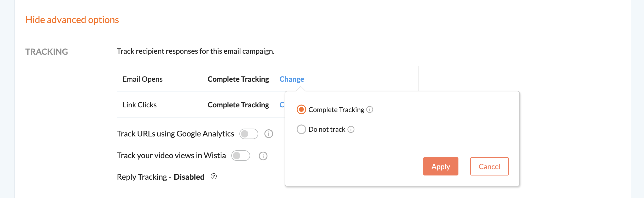644x198 pixels.
Task: Click Complete Tracking status for Email Opens
Action: click(x=238, y=79)
